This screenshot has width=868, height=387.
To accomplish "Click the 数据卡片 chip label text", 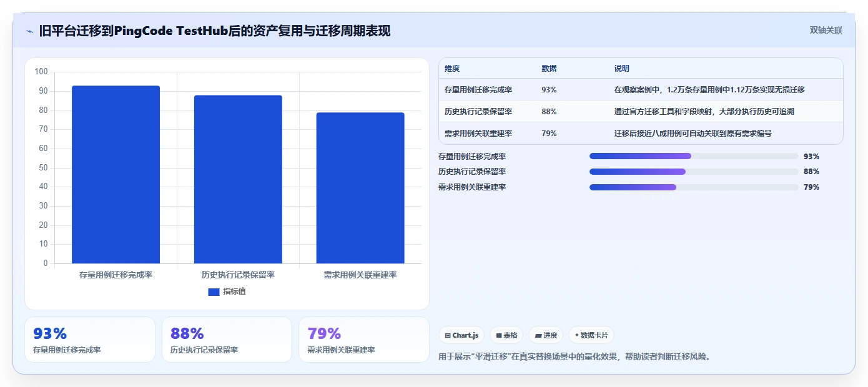I will tap(594, 335).
